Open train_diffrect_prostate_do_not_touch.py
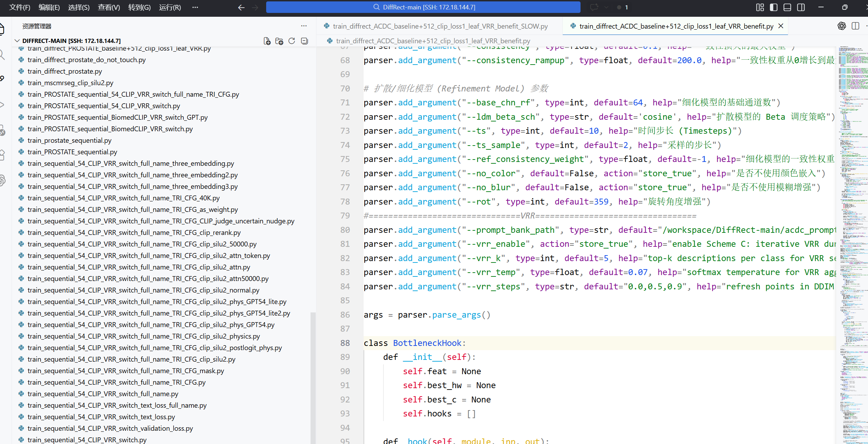This screenshot has height=444, width=868. [x=87, y=60]
